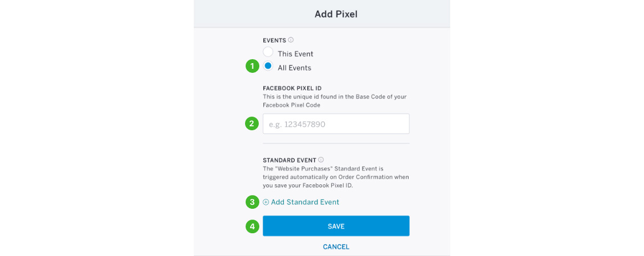Select the This Event radio button
The height and width of the screenshot is (256, 644).
(268, 52)
